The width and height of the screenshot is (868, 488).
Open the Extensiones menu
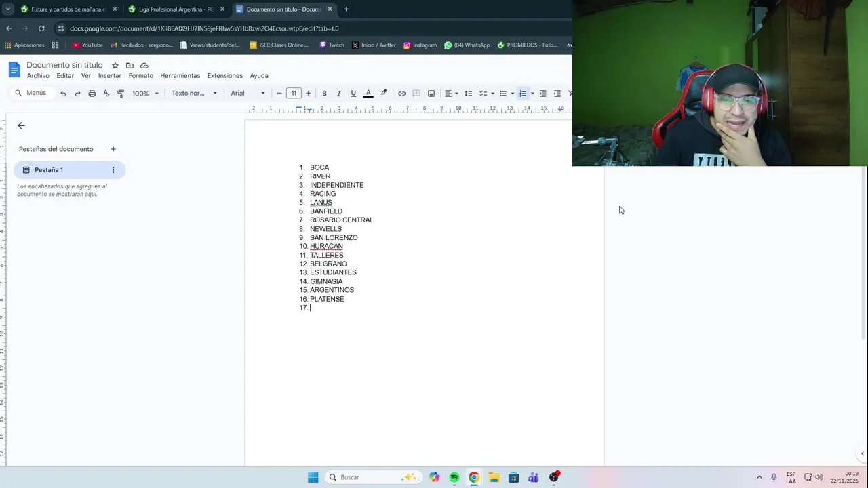point(225,76)
